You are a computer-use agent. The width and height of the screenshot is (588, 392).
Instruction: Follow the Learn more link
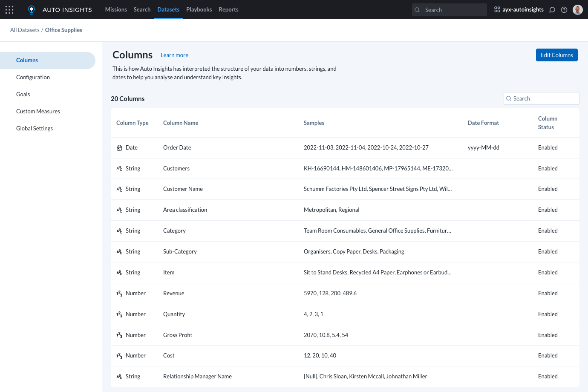tap(174, 55)
